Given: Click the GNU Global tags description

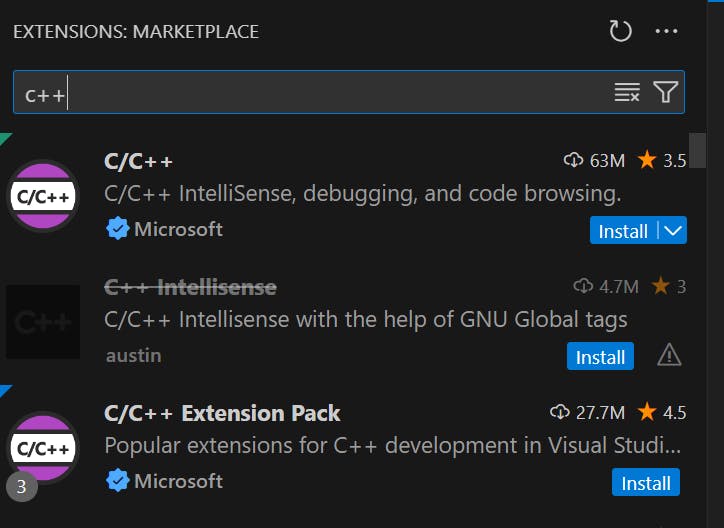Looking at the screenshot, I should (x=366, y=320).
